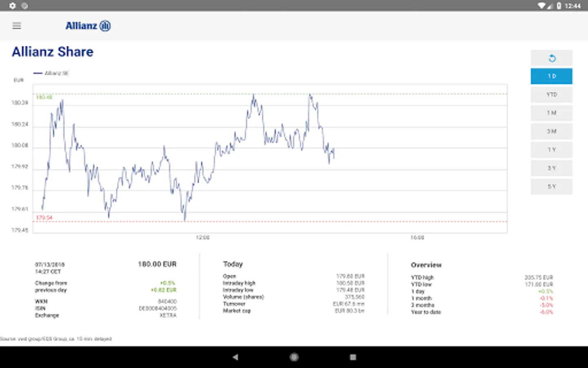The height and width of the screenshot is (368, 588).
Task: Tap the 179.45 price axis label
Action: [20, 230]
